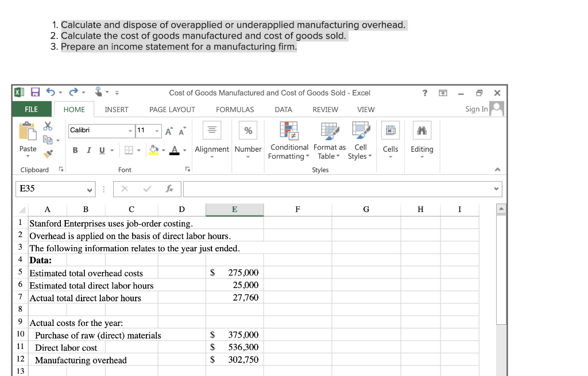
Task: Open the font size dropdown showing 11
Action: (x=156, y=131)
